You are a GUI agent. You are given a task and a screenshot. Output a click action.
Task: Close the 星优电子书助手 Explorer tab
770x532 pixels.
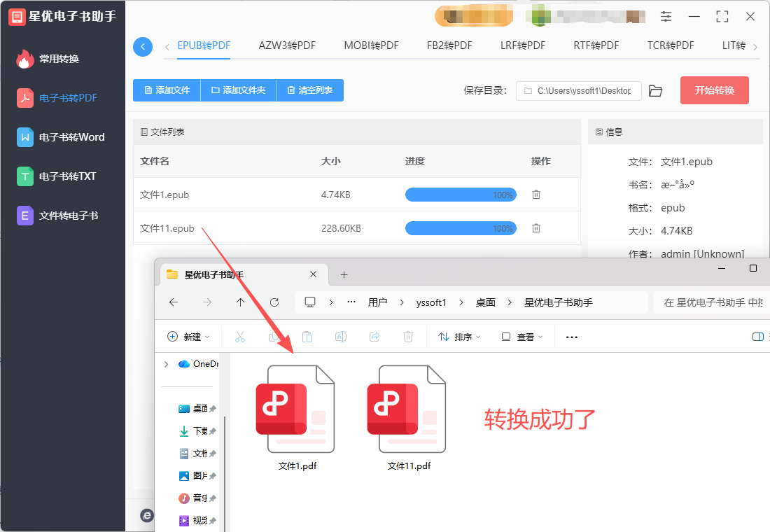pyautogui.click(x=314, y=274)
